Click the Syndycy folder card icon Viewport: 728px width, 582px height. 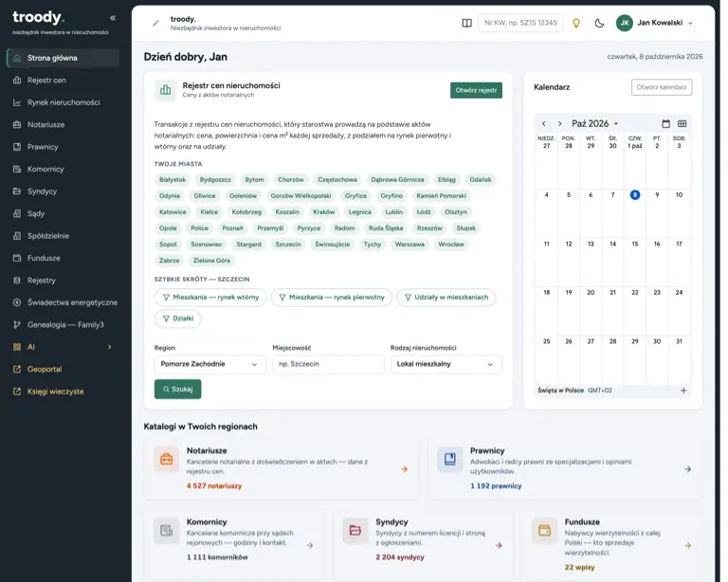355,531
